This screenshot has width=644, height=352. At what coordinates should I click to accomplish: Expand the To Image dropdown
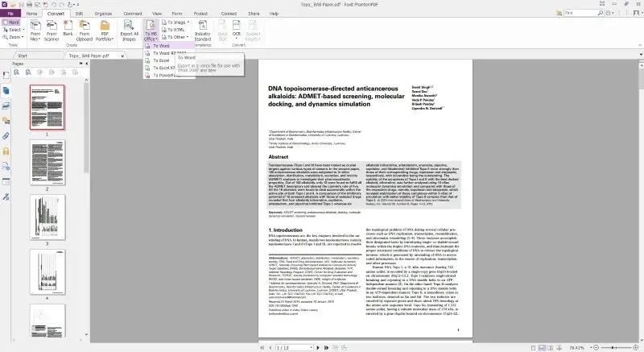tap(175, 23)
